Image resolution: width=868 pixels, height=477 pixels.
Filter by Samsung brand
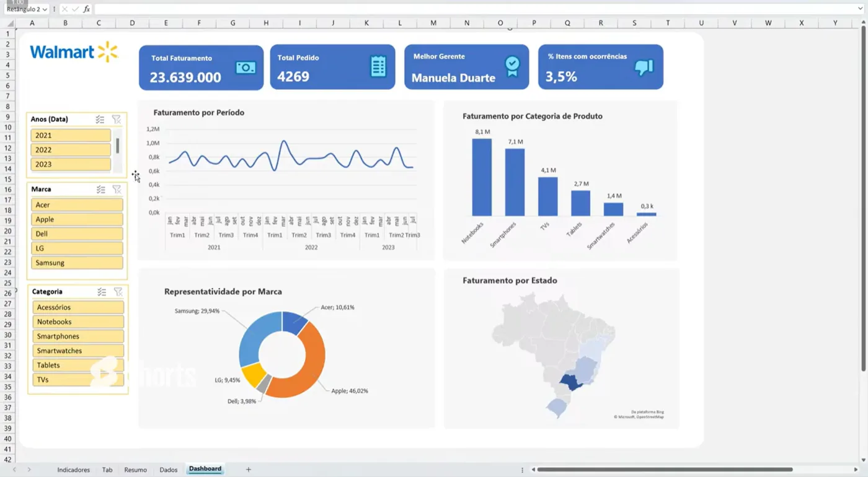click(x=77, y=263)
